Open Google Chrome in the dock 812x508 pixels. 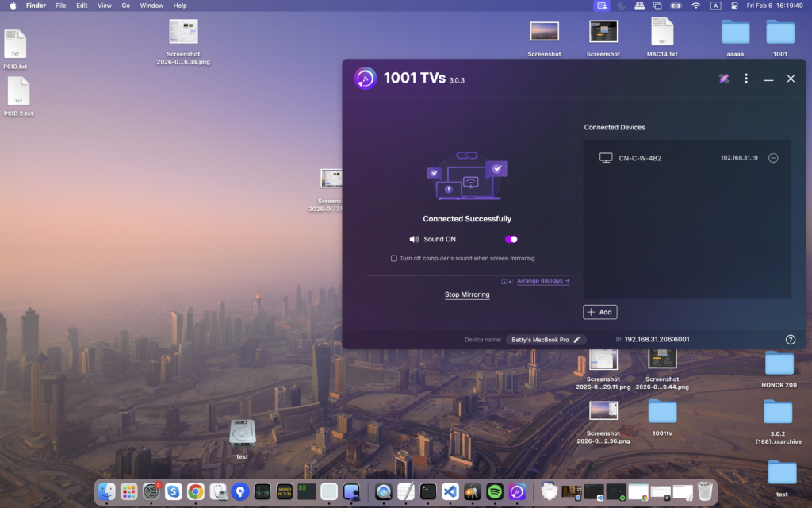click(195, 491)
